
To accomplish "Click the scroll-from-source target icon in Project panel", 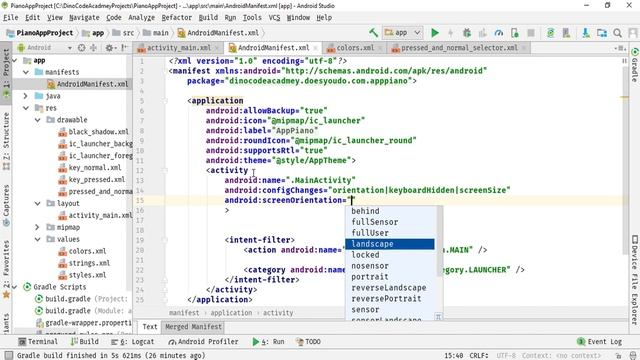I will [x=82, y=48].
